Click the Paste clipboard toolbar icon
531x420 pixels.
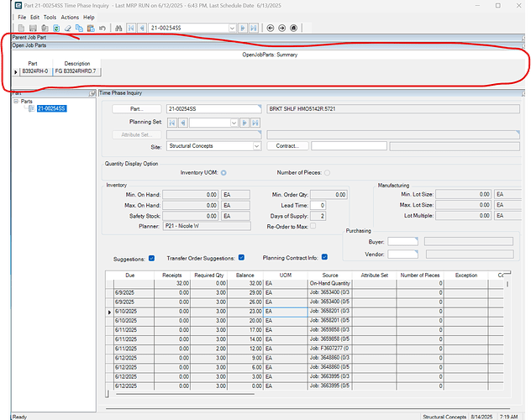click(x=91, y=28)
